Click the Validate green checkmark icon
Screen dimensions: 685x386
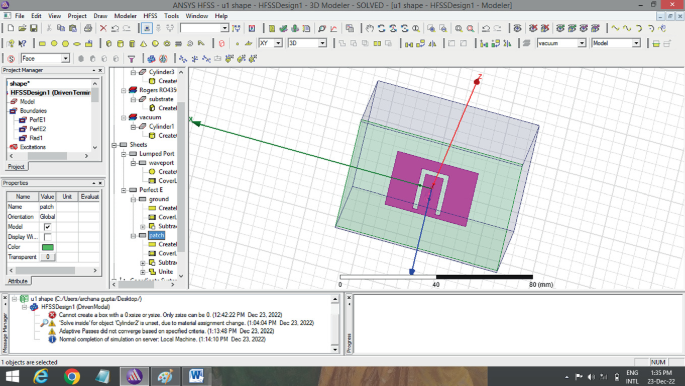(283, 28)
